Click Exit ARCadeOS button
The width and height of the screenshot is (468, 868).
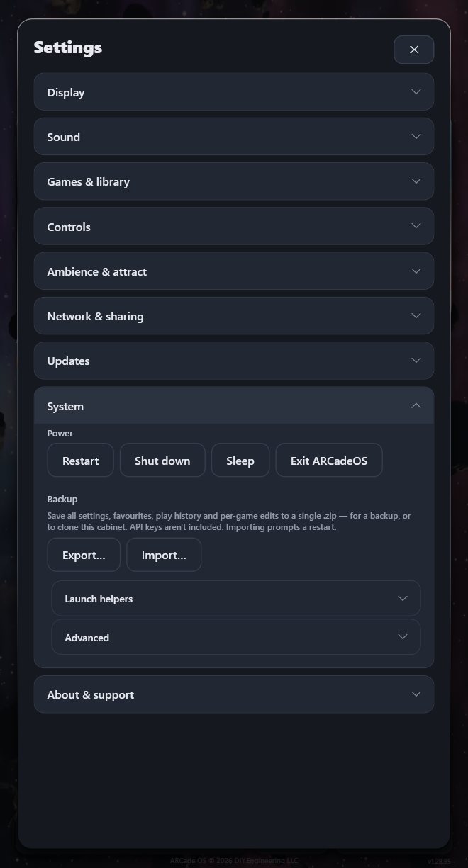point(329,461)
